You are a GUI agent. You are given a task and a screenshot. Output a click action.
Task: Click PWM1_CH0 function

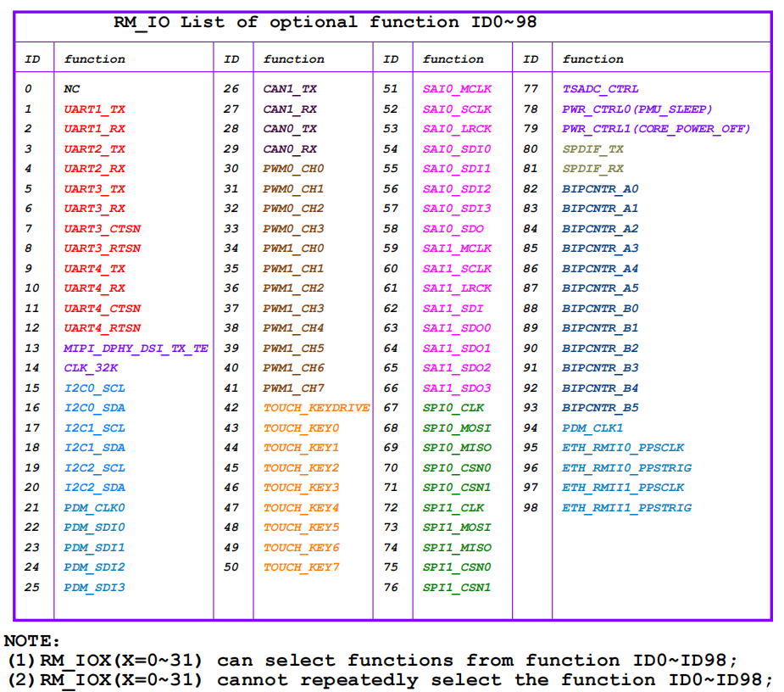293,248
